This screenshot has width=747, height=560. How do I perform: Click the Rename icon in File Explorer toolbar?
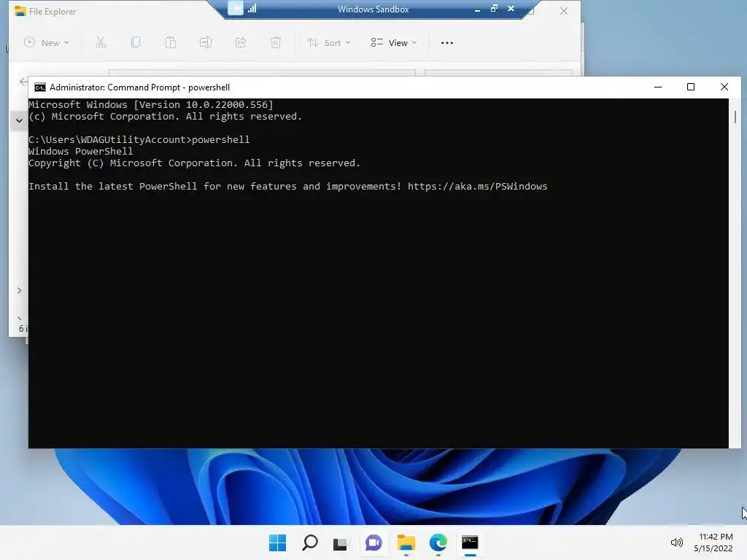point(205,43)
